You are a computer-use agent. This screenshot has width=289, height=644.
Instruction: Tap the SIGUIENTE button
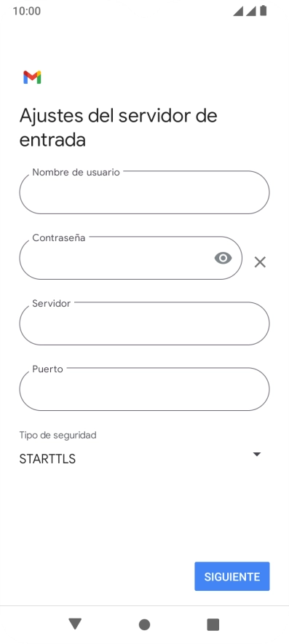(232, 577)
